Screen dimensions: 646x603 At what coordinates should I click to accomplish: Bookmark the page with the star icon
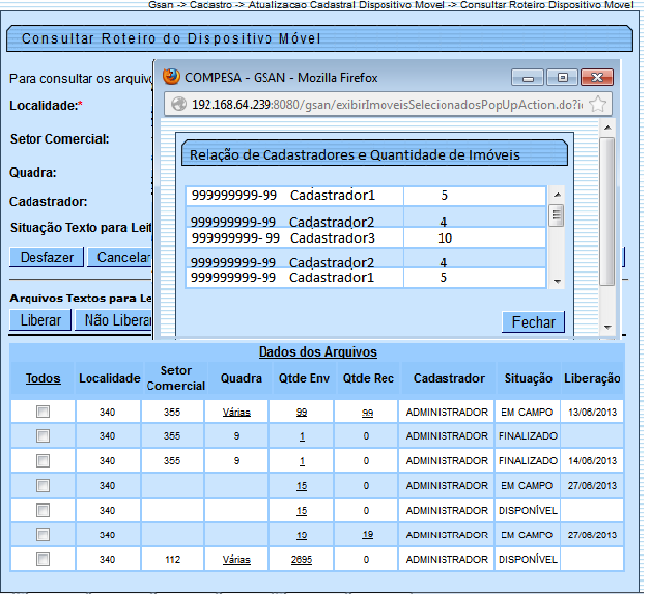(597, 104)
